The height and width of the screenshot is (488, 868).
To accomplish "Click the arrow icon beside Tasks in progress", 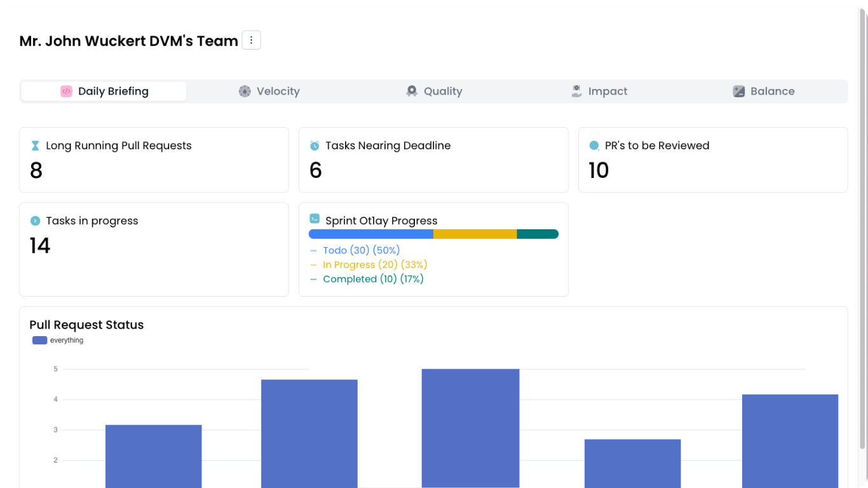I will pyautogui.click(x=35, y=221).
